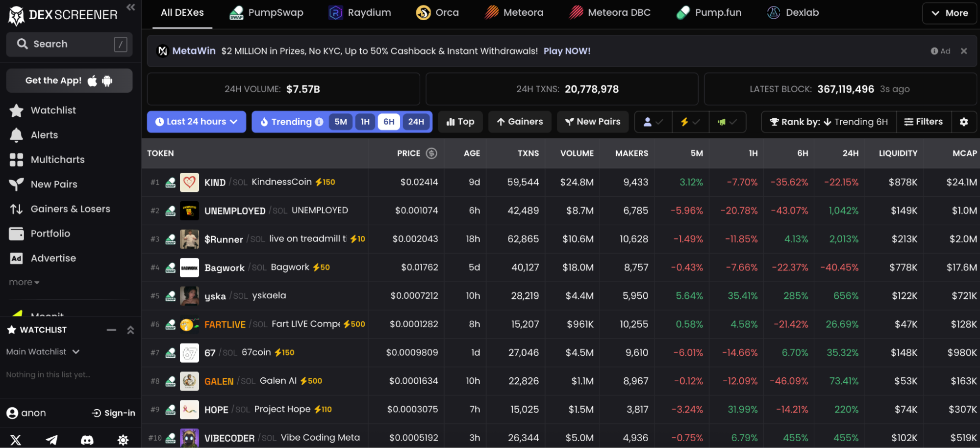Select Trending 1H timeframe
Viewport: 980px width, 448px height.
(365, 122)
